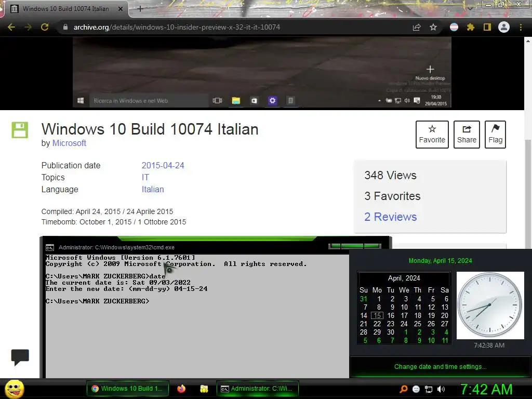Screen dimensions: 532x399
Task: Open the smiley Start button
Action: coord(14,389)
